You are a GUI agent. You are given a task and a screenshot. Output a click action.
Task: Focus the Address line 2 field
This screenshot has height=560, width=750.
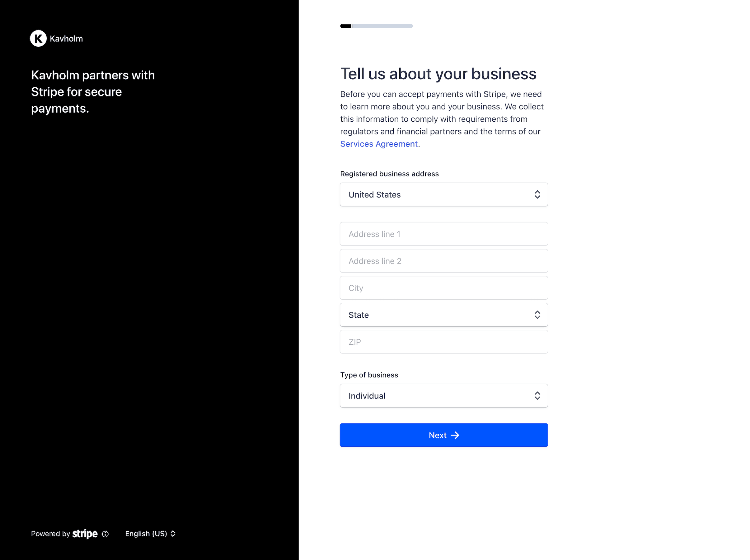444,261
